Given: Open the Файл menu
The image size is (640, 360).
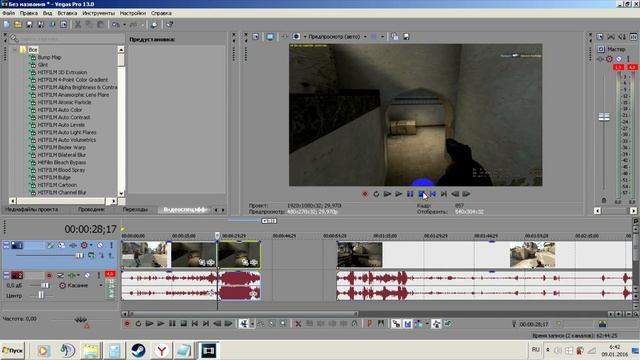Looking at the screenshot, I should [8, 13].
